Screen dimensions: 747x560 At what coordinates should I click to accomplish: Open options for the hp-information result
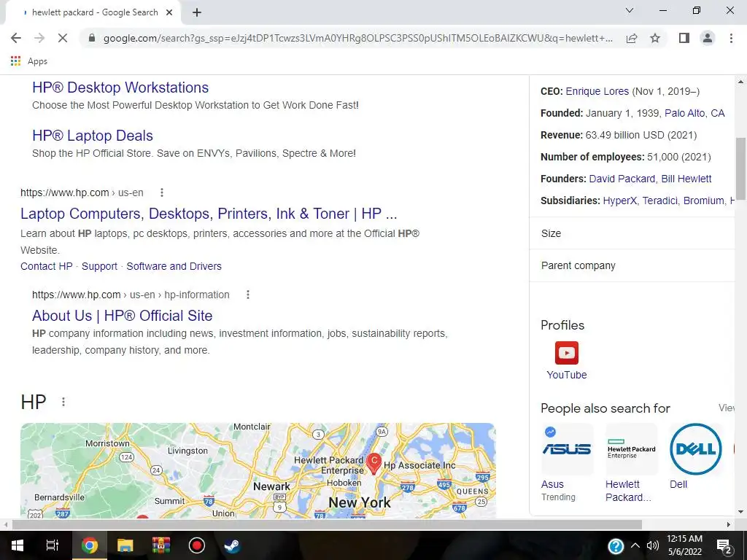(248, 295)
